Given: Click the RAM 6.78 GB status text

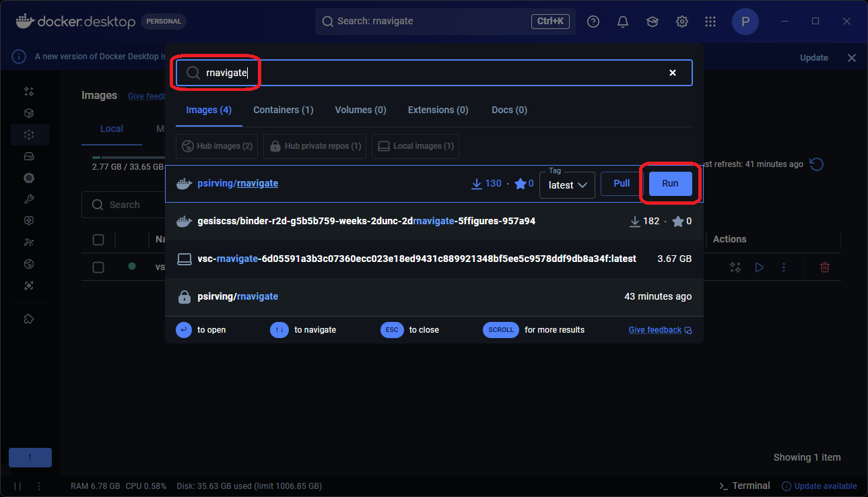Looking at the screenshot, I should (x=95, y=486).
